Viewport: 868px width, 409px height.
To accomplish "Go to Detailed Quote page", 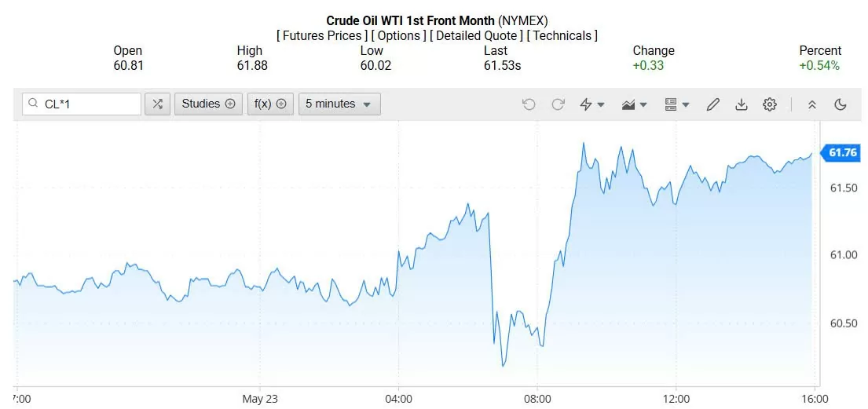I will pos(476,36).
